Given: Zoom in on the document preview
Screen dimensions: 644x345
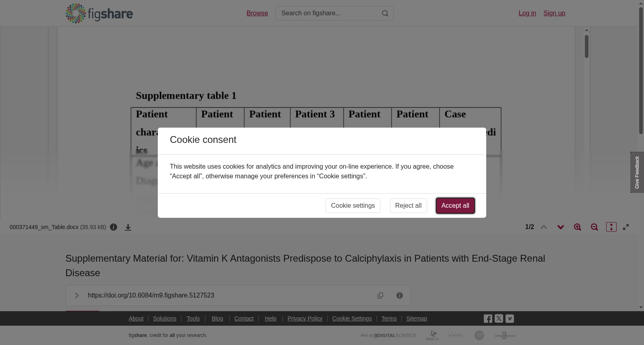Looking at the screenshot, I should point(578,227).
